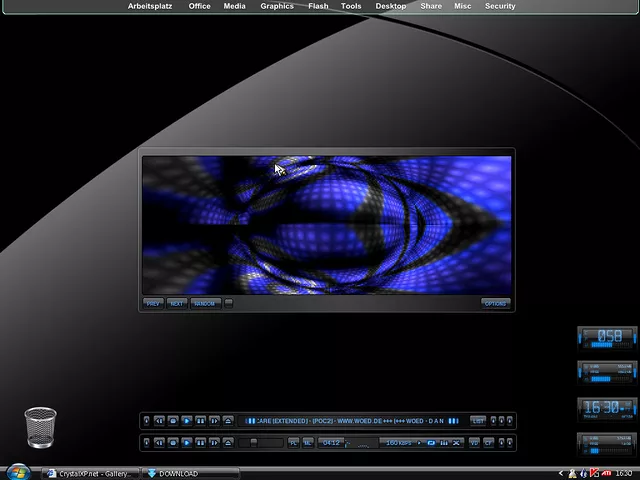Expand hidden system tray icons arrow
Viewport: 640px width, 480px height.
562,473
